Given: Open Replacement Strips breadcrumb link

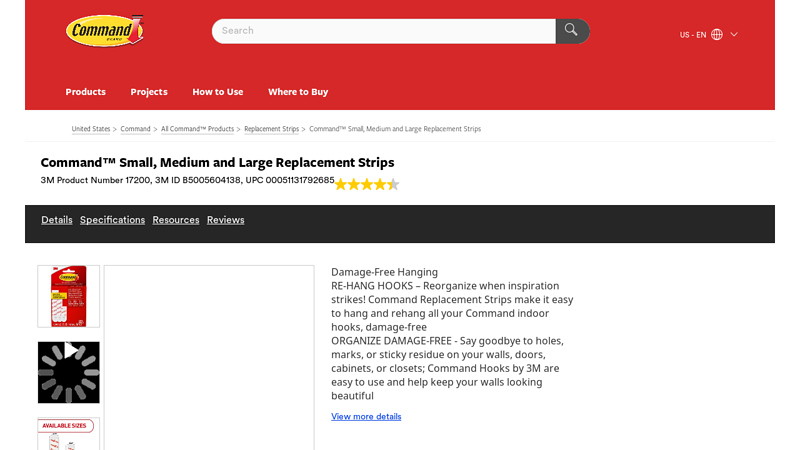Looking at the screenshot, I should coord(271,129).
